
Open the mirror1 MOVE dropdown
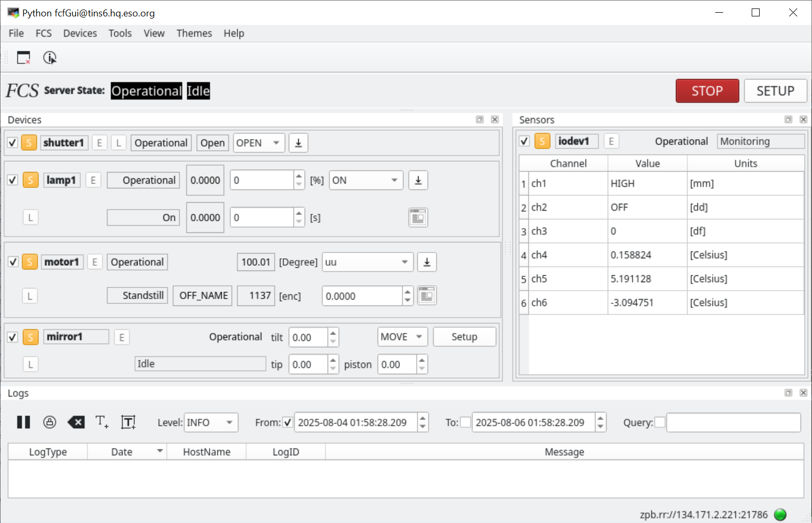coord(402,337)
